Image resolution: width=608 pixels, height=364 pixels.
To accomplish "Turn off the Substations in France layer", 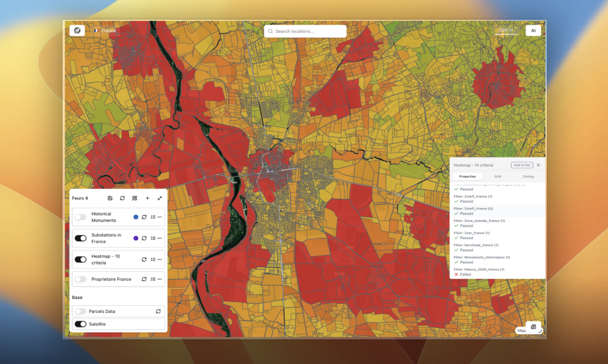I will (x=81, y=238).
